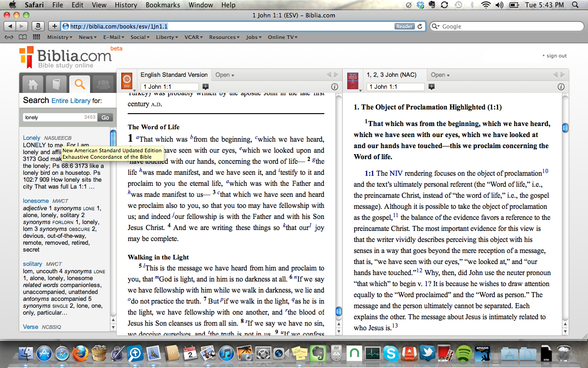588x368 pixels.
Task: Open the info icon in NAC panel
Action: point(560,86)
